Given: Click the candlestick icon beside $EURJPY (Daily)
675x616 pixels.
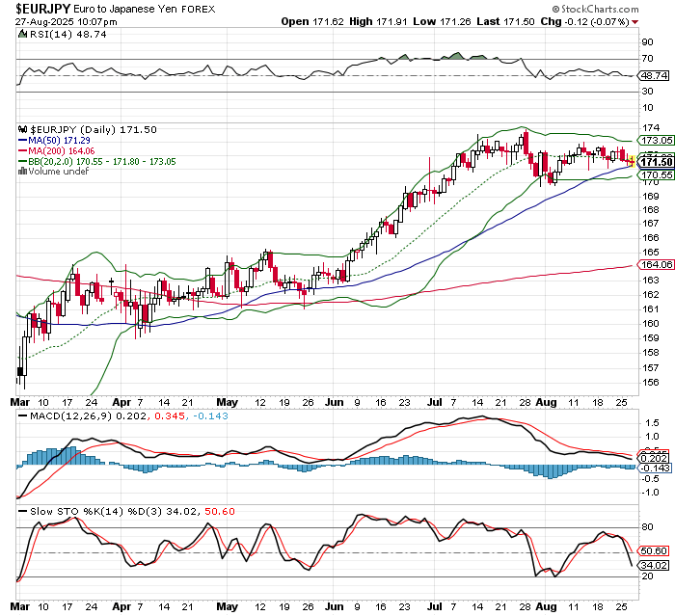Looking at the screenshot, I should click(22, 129).
